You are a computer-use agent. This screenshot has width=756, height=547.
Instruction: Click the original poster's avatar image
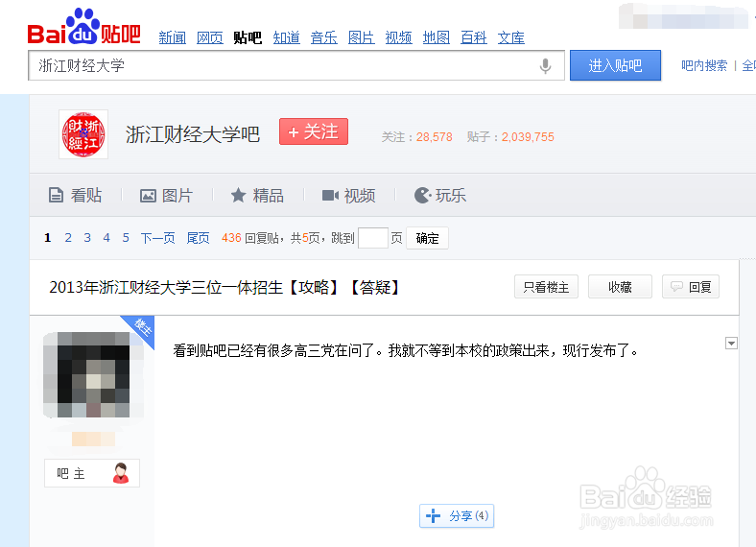point(93,375)
